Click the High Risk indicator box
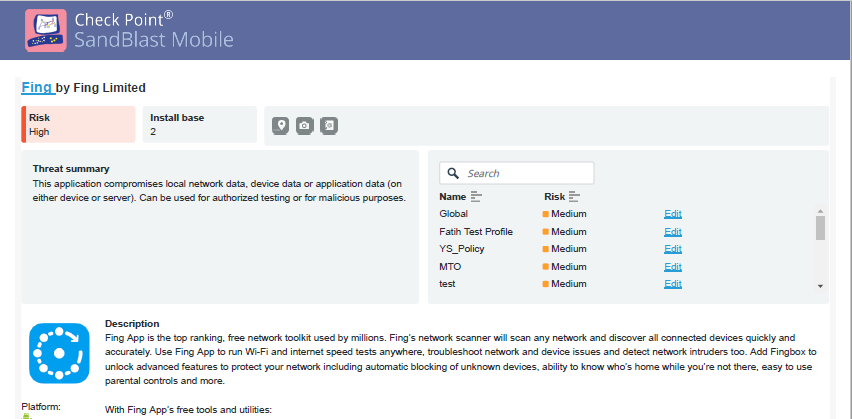 click(78, 124)
